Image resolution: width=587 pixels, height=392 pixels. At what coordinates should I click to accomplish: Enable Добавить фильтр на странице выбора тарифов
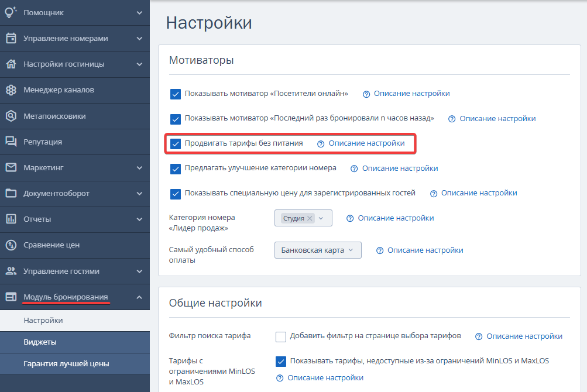281,336
